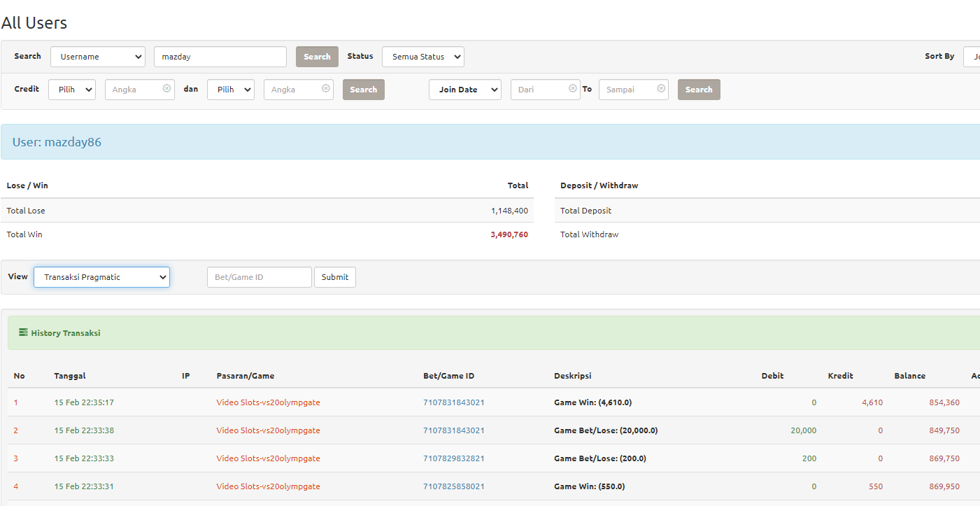
Task: Open the Join Date dropdown
Action: tap(464, 90)
